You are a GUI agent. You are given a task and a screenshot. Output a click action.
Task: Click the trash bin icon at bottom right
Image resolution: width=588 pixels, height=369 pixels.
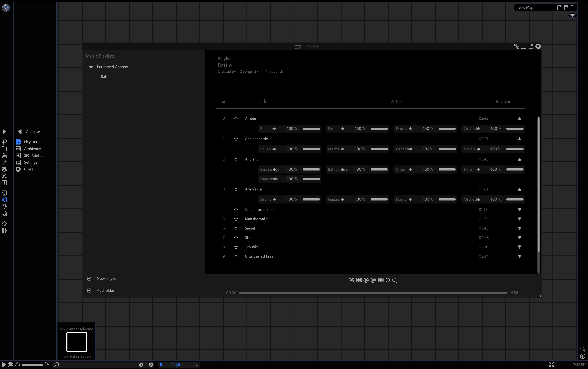(583, 349)
